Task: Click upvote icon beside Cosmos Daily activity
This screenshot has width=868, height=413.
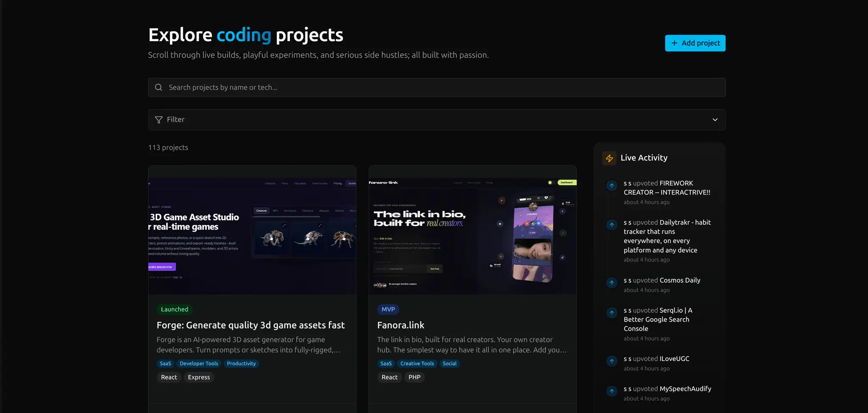Action: 612,283
